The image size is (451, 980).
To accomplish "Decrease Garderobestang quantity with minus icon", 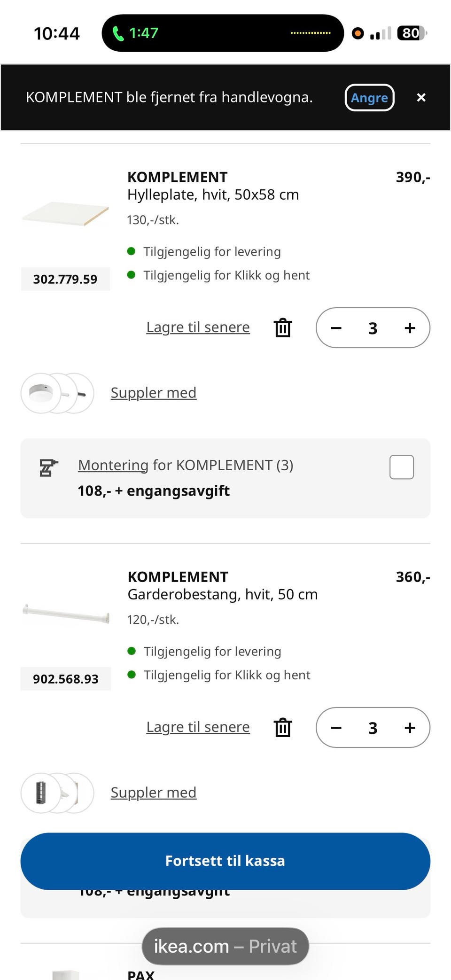I will [x=336, y=728].
